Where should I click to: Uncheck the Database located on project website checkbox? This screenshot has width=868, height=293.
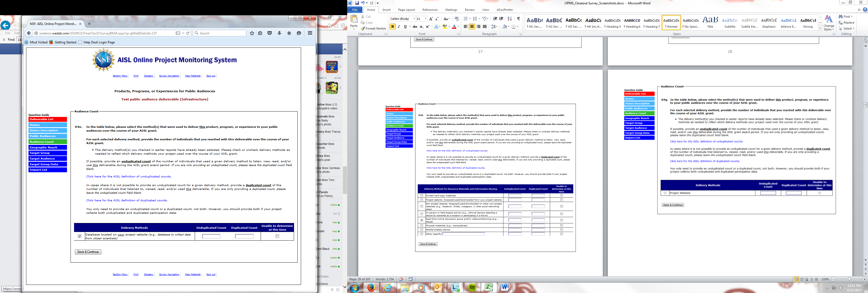click(79, 236)
